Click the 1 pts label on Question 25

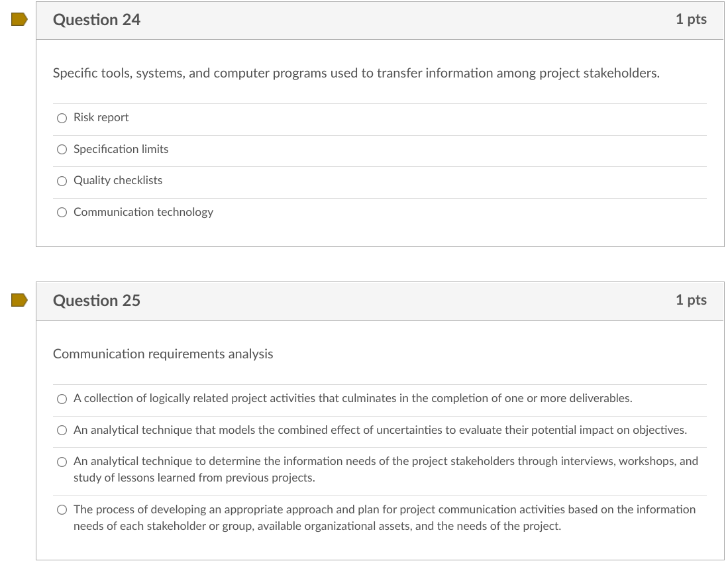click(x=691, y=300)
